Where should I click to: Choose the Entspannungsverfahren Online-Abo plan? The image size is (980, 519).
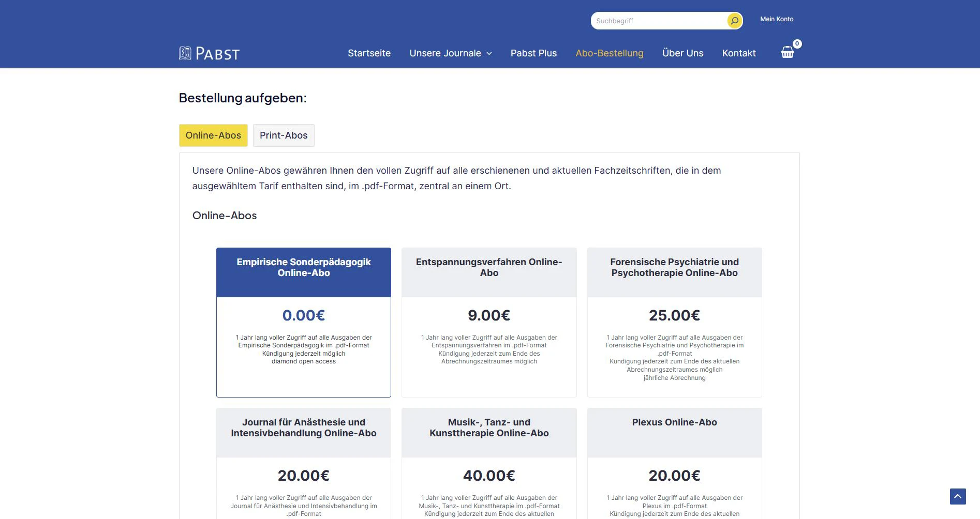[489, 322]
